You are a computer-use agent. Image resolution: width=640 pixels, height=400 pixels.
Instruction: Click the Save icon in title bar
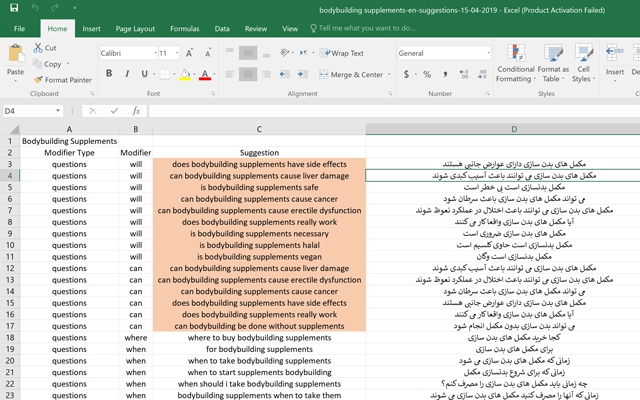click(14, 7)
